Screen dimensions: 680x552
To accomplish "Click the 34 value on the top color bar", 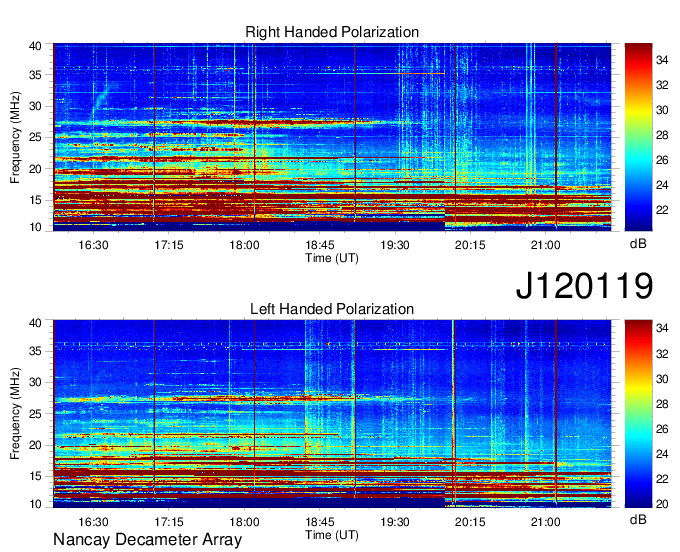I will click(x=662, y=60).
